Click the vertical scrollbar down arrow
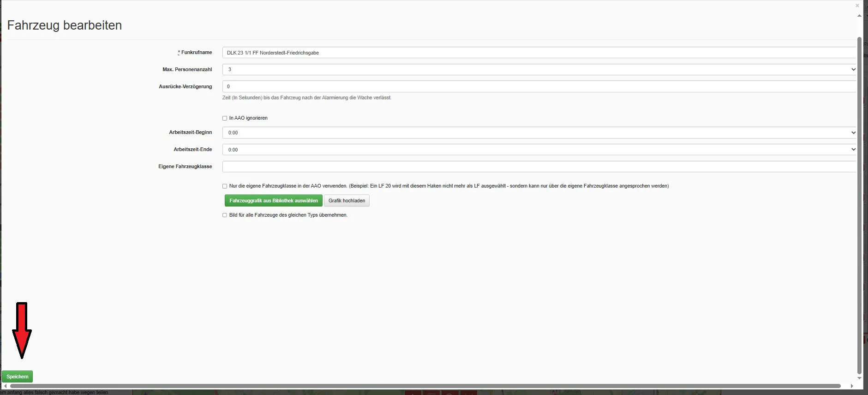The width and height of the screenshot is (868, 395). pyautogui.click(x=859, y=378)
